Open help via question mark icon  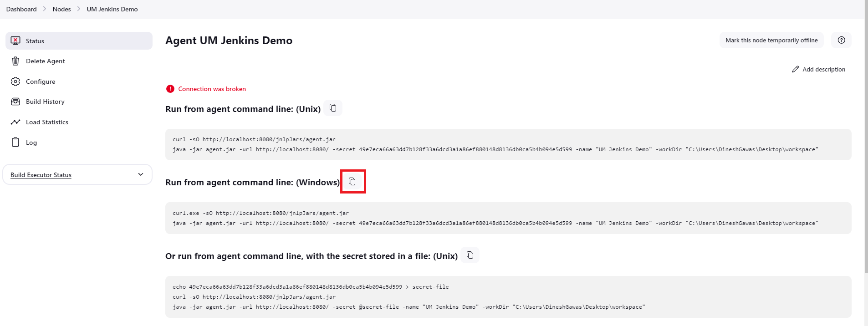[x=841, y=40]
